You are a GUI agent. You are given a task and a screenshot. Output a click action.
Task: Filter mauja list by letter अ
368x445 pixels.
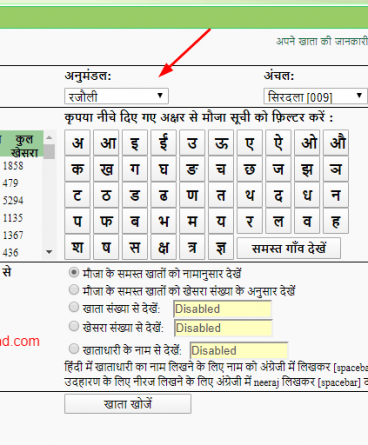click(77, 143)
